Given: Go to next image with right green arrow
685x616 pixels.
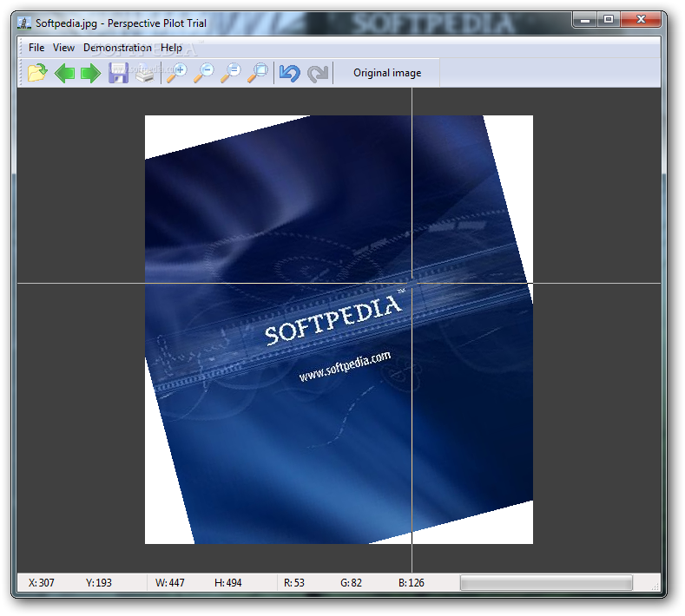Looking at the screenshot, I should (91, 73).
